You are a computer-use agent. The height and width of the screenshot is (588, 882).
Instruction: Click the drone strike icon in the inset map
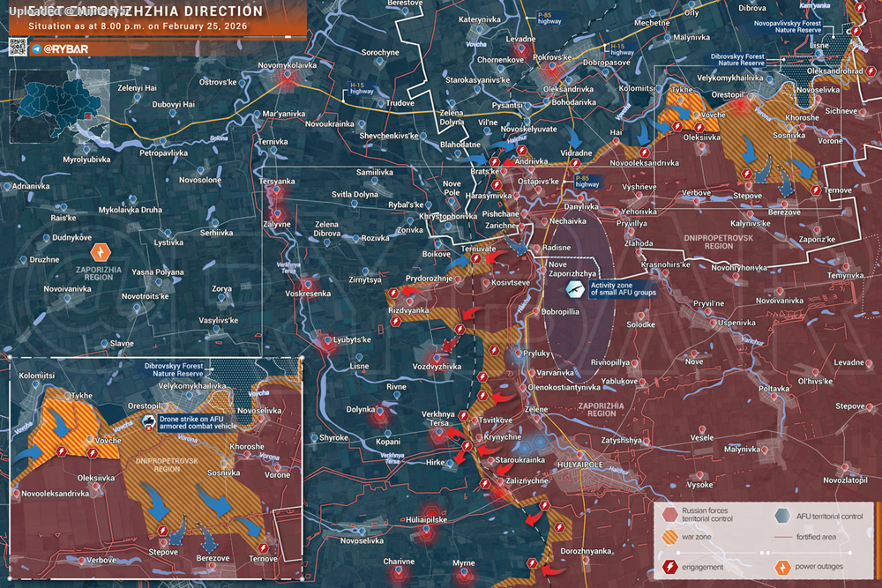pos(148,423)
